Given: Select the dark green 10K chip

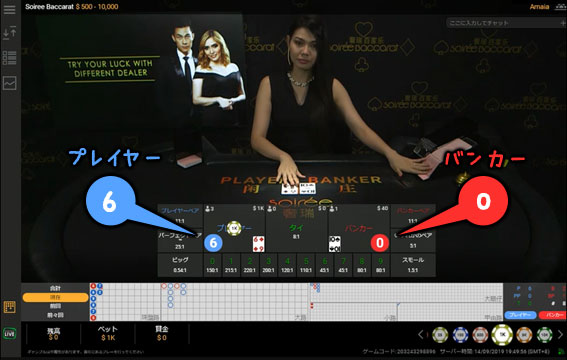Looking at the screenshot, I should click(544, 335).
